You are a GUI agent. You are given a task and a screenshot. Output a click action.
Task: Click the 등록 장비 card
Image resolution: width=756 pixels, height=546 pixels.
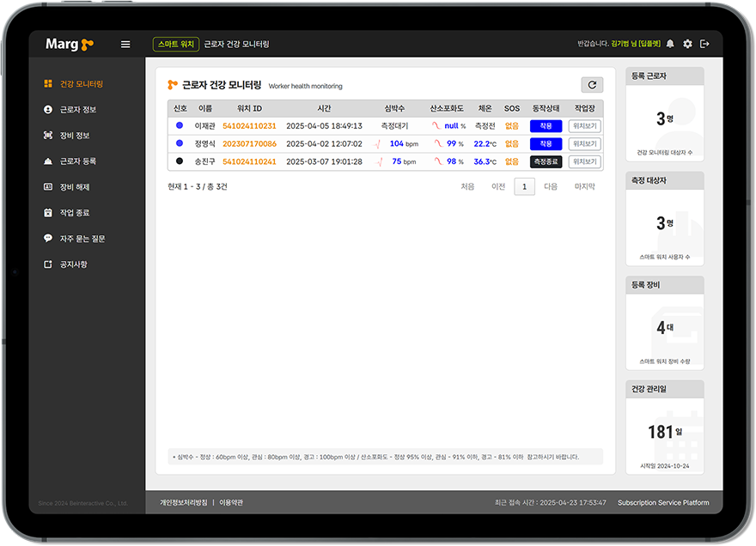[x=665, y=323]
